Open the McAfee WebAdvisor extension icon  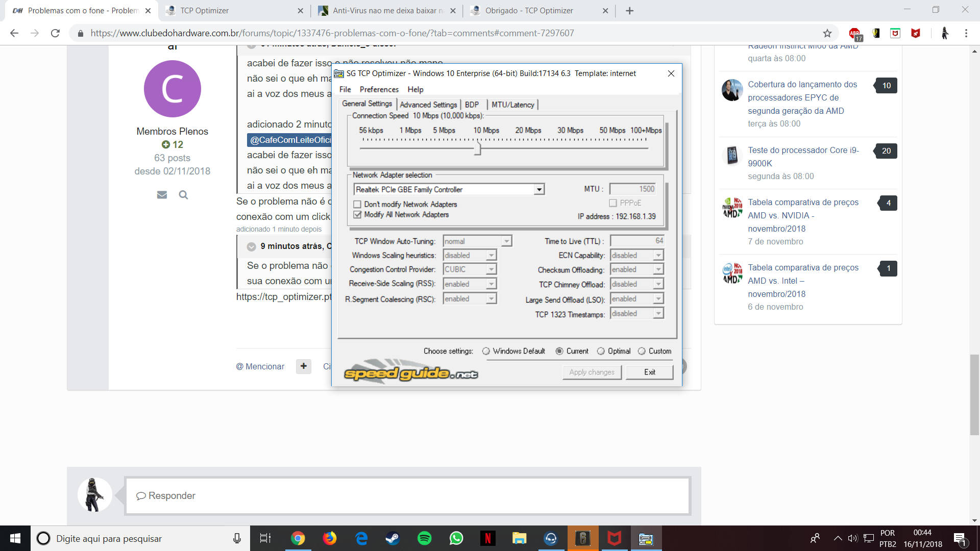[x=895, y=33]
